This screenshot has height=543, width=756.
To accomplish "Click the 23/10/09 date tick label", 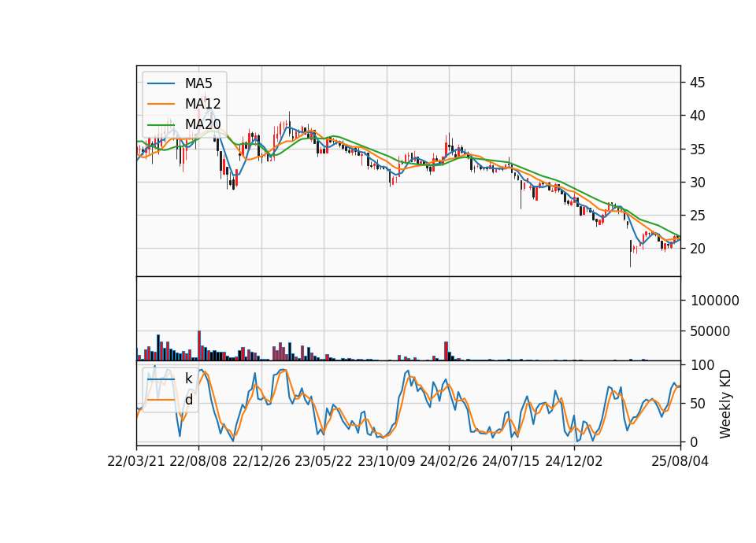I will (x=386, y=461).
